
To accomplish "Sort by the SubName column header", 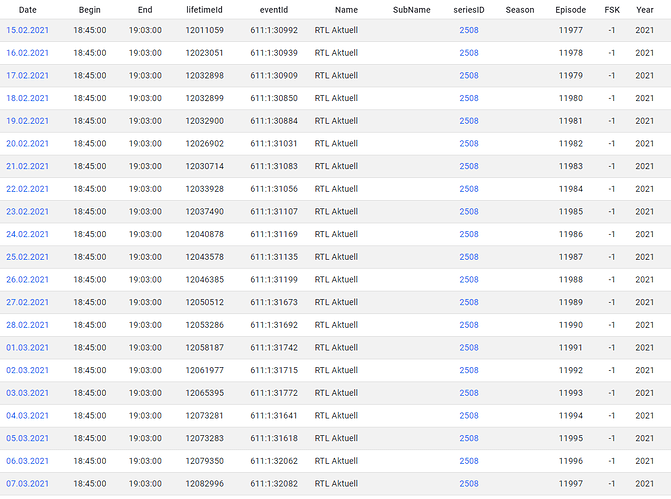I will pos(412,10).
